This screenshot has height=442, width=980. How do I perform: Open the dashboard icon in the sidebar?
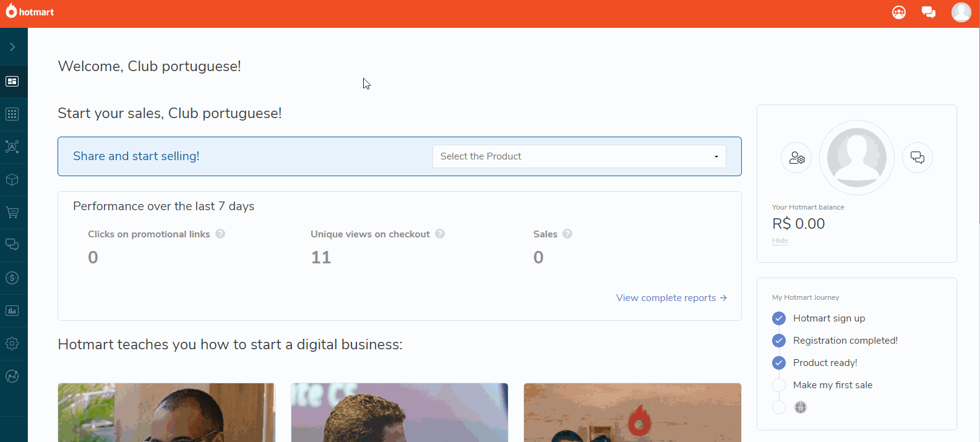point(12,82)
